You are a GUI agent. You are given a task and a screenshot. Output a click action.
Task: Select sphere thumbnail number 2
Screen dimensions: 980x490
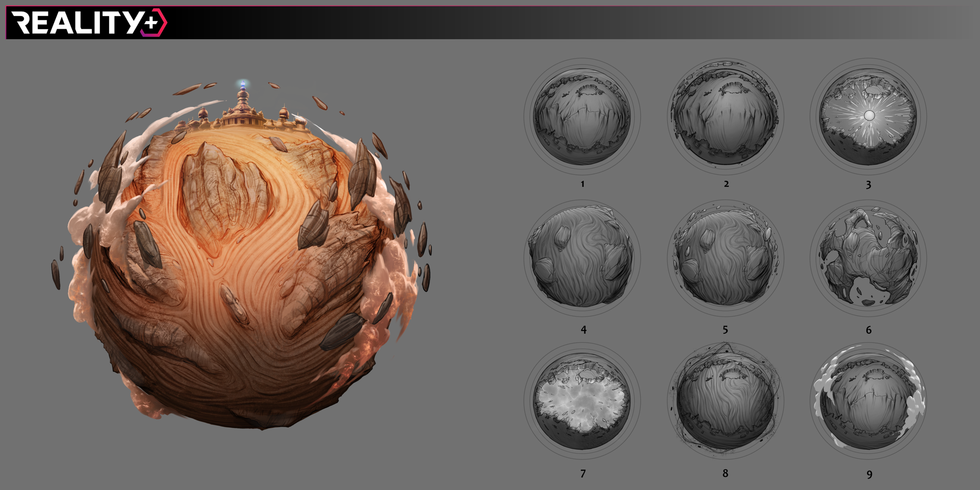pos(726,117)
